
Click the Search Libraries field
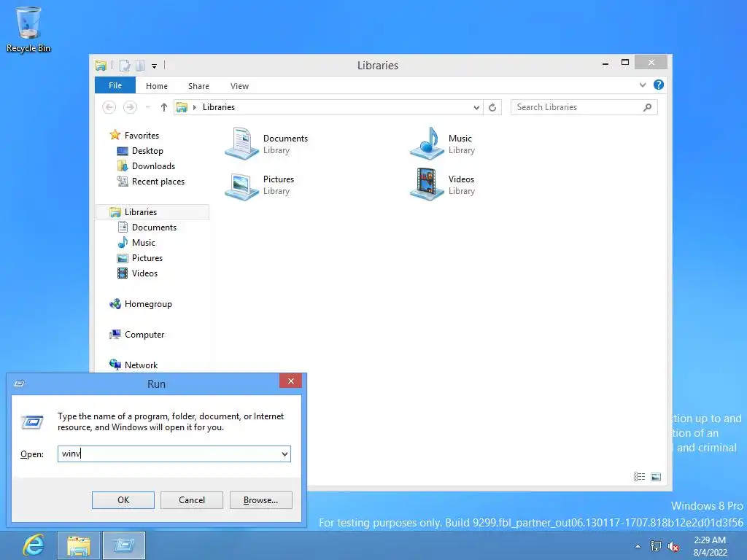coord(584,107)
